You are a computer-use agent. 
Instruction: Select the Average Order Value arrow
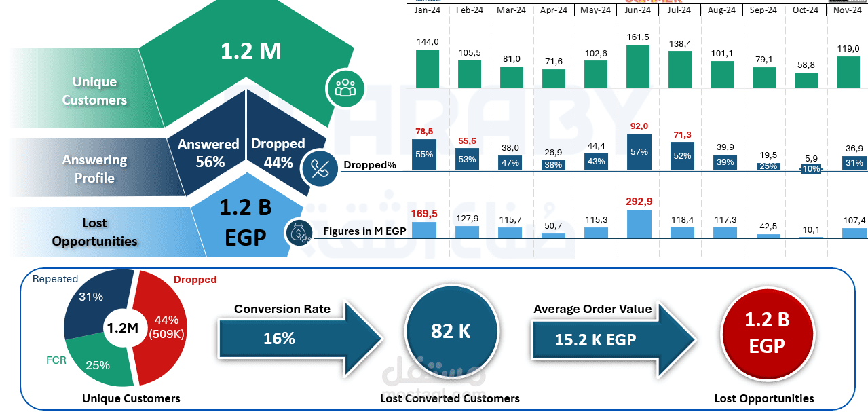tap(614, 336)
